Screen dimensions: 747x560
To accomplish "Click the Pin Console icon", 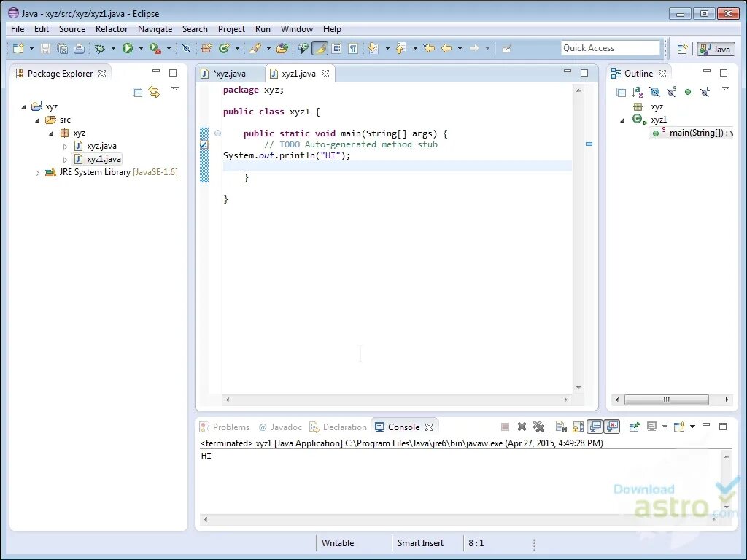I will (x=634, y=427).
